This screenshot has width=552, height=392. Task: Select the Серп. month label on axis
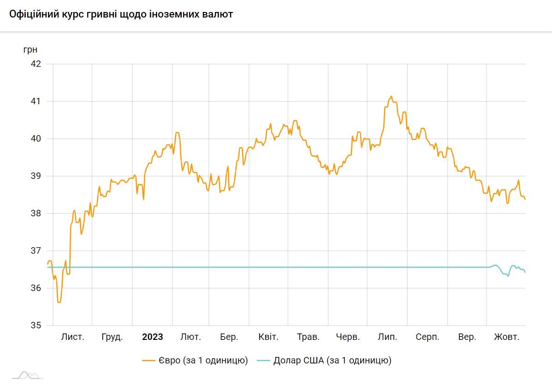[x=427, y=337]
